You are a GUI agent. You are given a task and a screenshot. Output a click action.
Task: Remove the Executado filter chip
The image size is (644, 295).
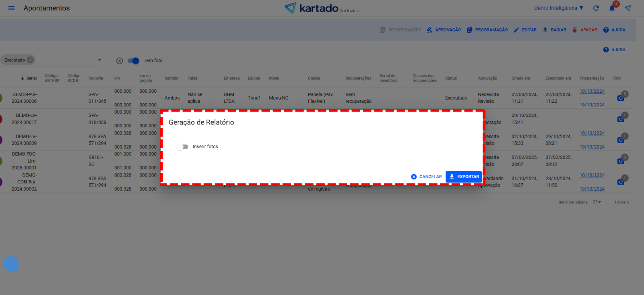tap(30, 60)
